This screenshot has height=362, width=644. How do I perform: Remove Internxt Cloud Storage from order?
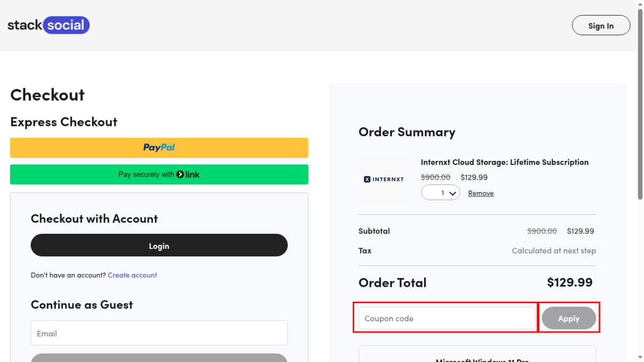tap(480, 193)
